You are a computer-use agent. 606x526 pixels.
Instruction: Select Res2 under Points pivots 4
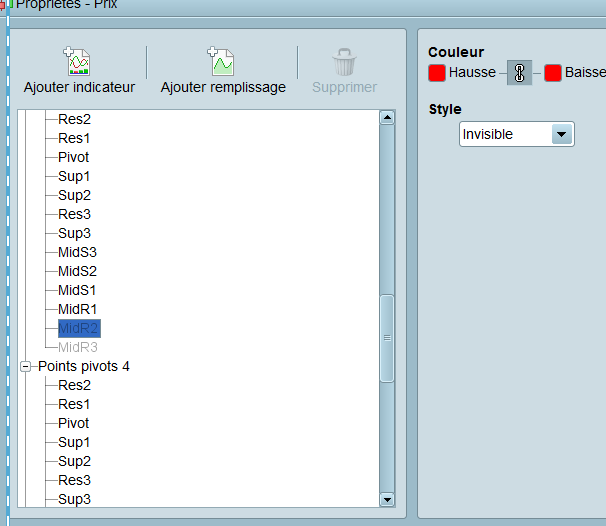(x=74, y=385)
